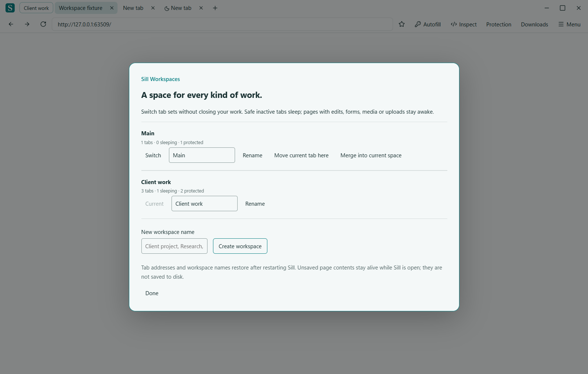Click Rename for Client work workspace
The width and height of the screenshot is (588, 374).
(x=255, y=204)
